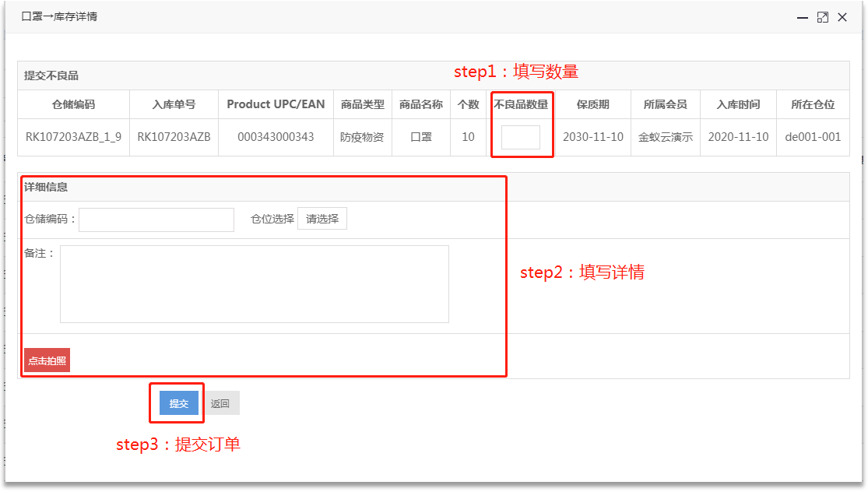868x492 pixels.
Task: Click the 金蚁云演示 member cell
Action: tap(666, 137)
